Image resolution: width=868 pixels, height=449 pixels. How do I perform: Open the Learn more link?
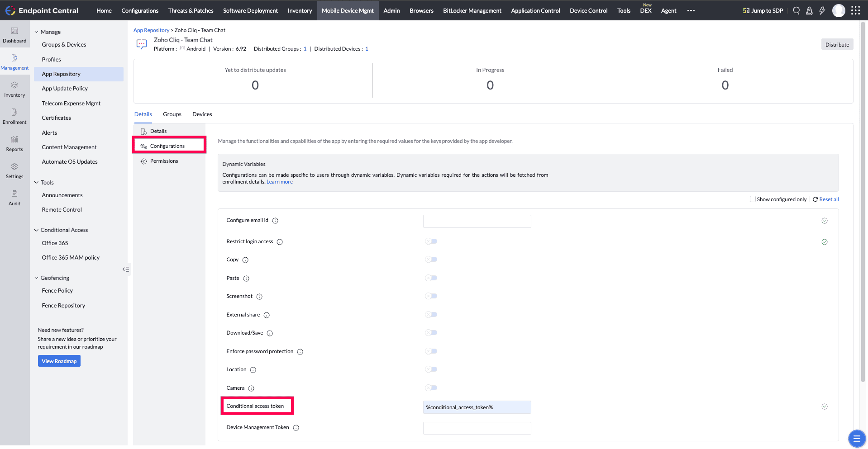click(x=280, y=182)
